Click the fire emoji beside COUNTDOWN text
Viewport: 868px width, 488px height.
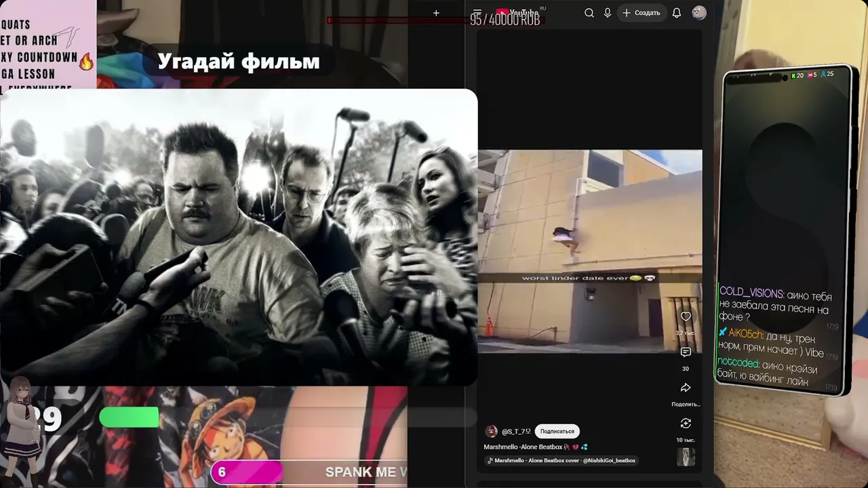[86, 62]
